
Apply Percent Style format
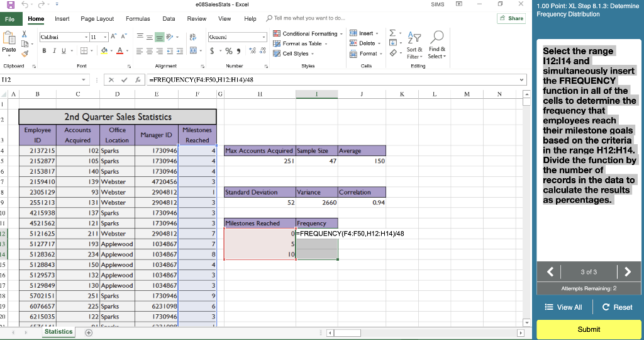(229, 51)
